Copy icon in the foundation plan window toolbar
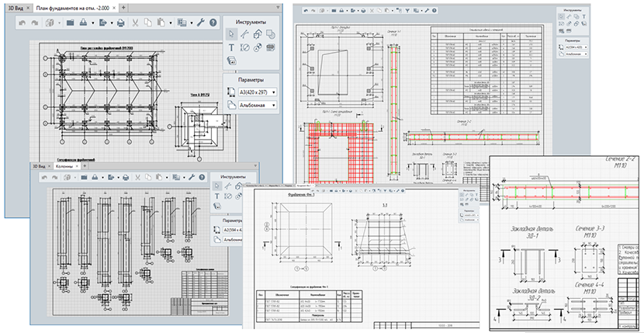This screenshot has width=644, height=333. [x=148, y=23]
